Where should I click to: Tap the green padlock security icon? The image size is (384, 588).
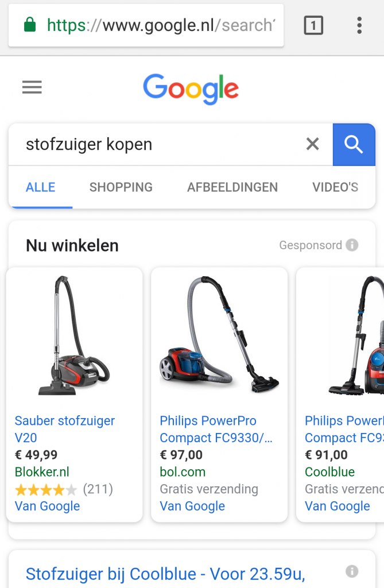click(30, 25)
